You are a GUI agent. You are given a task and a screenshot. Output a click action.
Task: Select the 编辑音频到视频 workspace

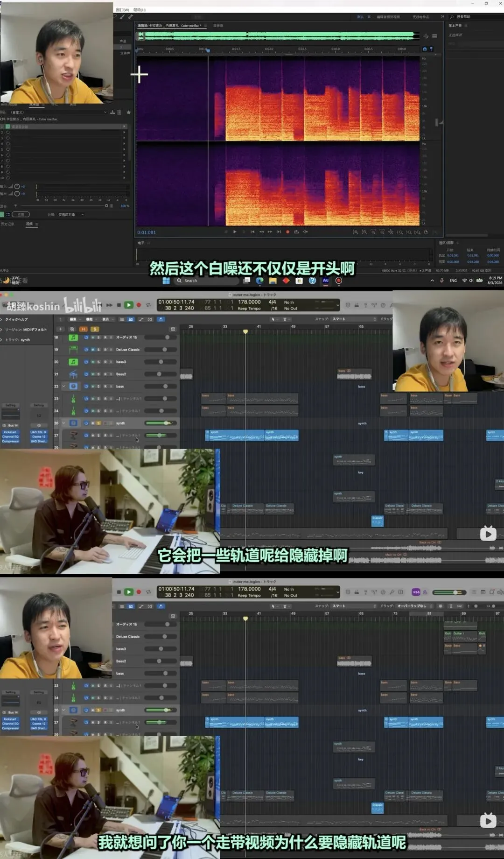coord(388,17)
